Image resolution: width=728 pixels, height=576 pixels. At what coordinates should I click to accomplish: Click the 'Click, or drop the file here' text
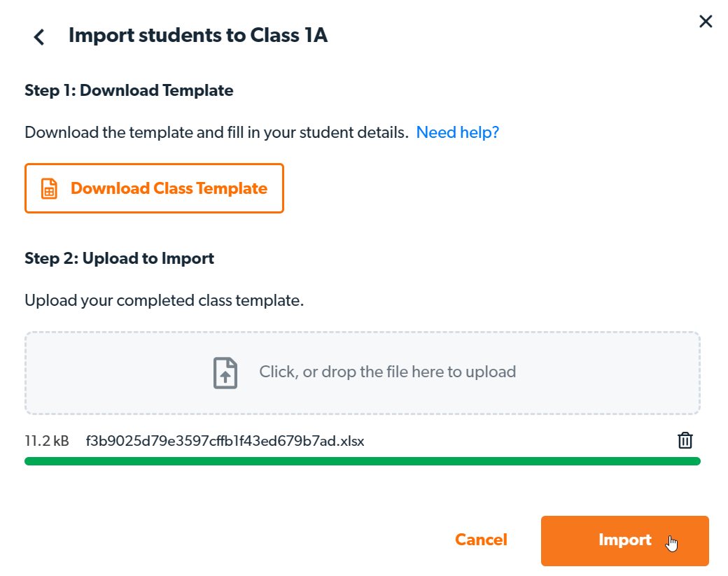(x=387, y=372)
